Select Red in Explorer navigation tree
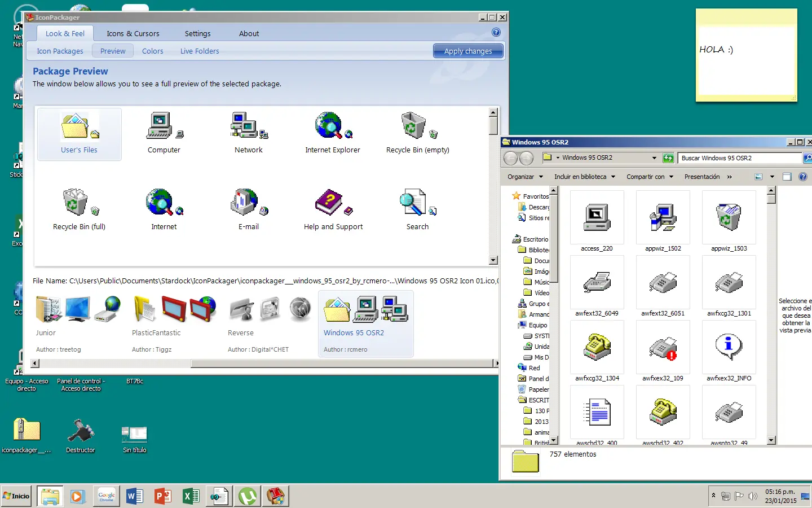The height and width of the screenshot is (508, 812). tap(529, 368)
